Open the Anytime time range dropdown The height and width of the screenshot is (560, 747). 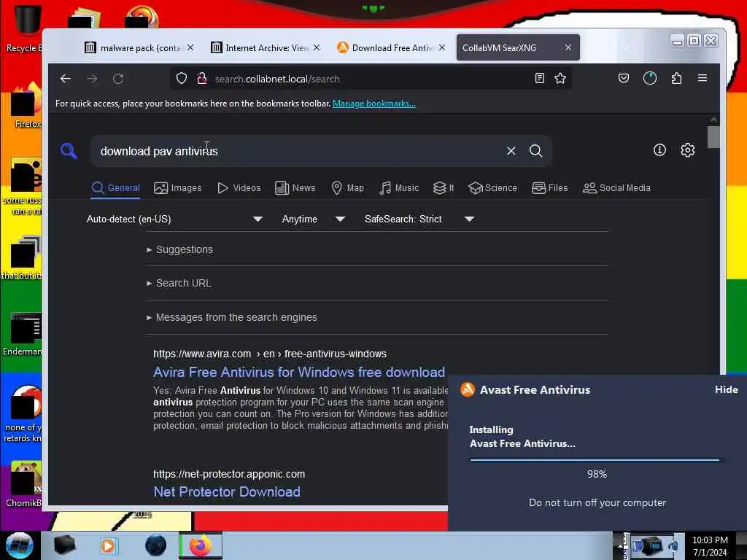tap(313, 219)
